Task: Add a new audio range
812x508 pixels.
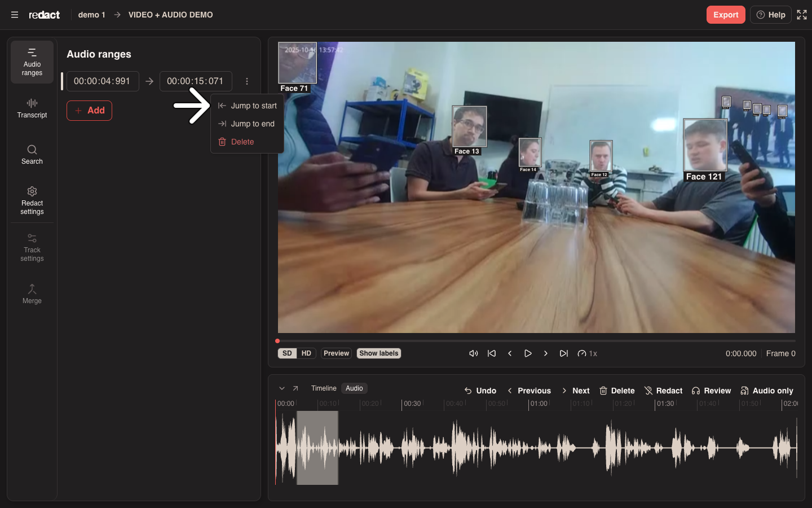Action: coord(89,111)
